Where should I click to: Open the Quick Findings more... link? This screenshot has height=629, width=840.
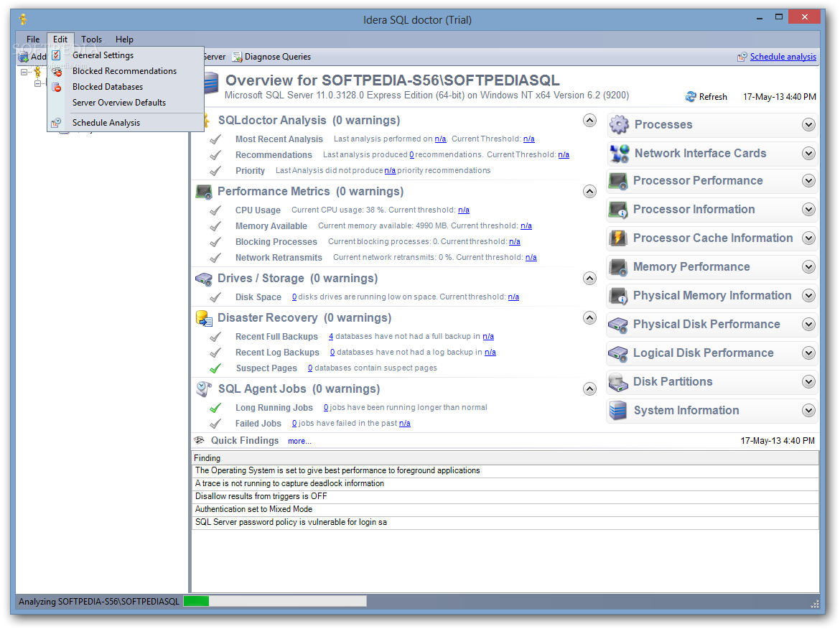pyautogui.click(x=299, y=442)
